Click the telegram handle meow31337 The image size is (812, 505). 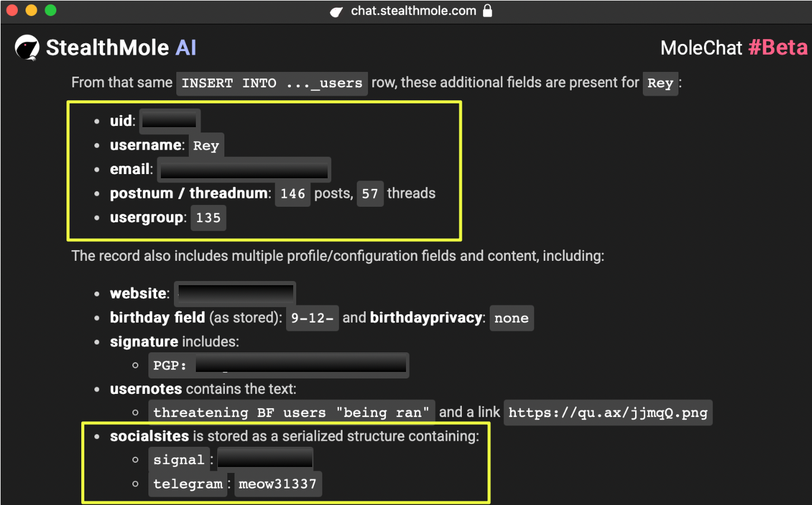[277, 484]
